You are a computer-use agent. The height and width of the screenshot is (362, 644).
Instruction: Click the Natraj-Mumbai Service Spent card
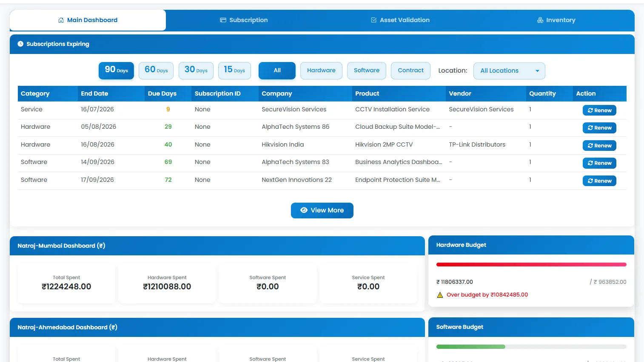(368, 283)
